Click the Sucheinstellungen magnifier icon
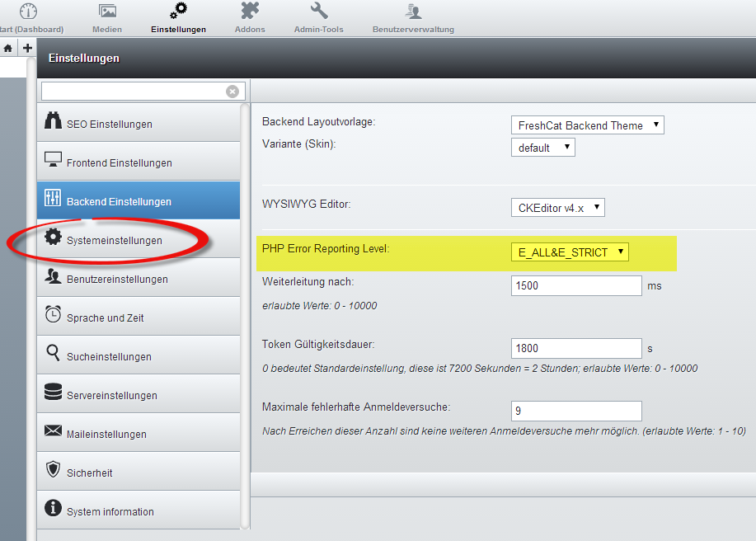The width and height of the screenshot is (756, 541). [53, 354]
